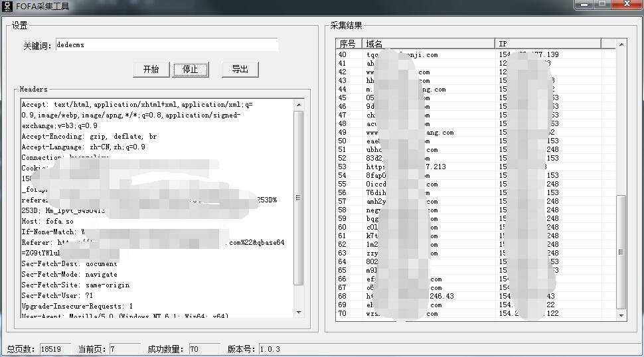Click up arrow of results list scrollbar
The height and width of the screenshot is (357, 644).
click(x=621, y=44)
